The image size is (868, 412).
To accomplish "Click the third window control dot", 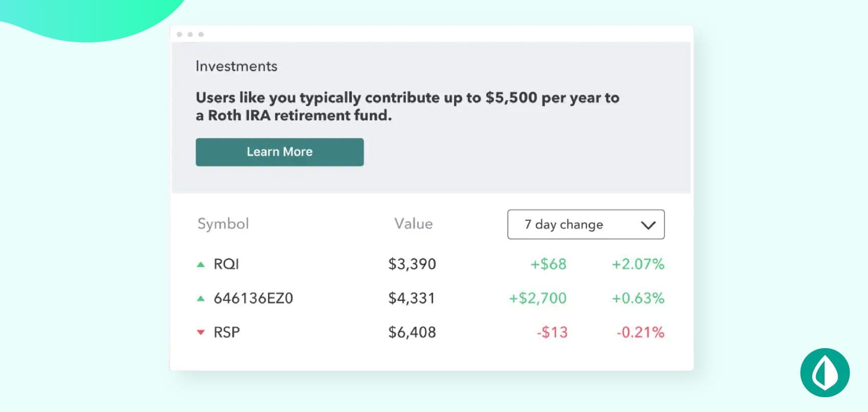I will (201, 34).
